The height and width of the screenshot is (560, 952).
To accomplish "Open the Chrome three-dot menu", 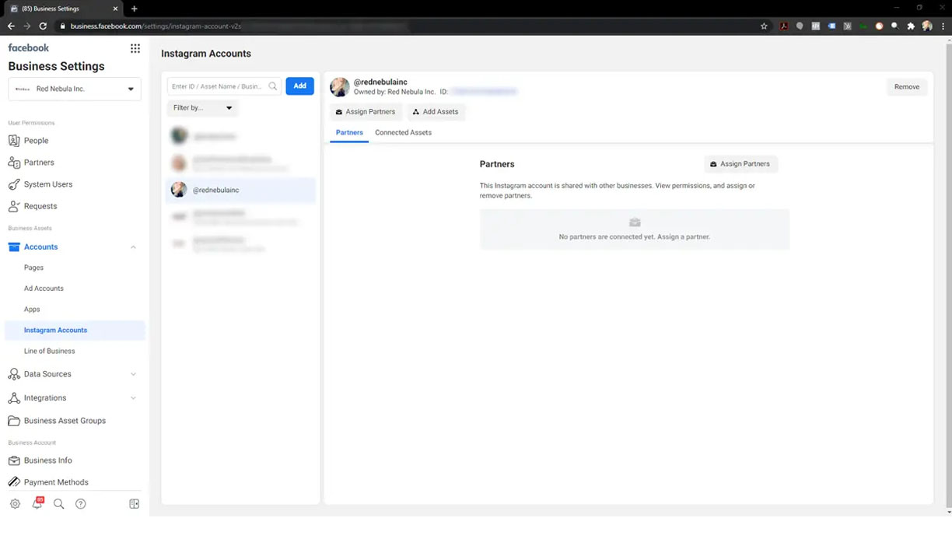I will tap(942, 26).
